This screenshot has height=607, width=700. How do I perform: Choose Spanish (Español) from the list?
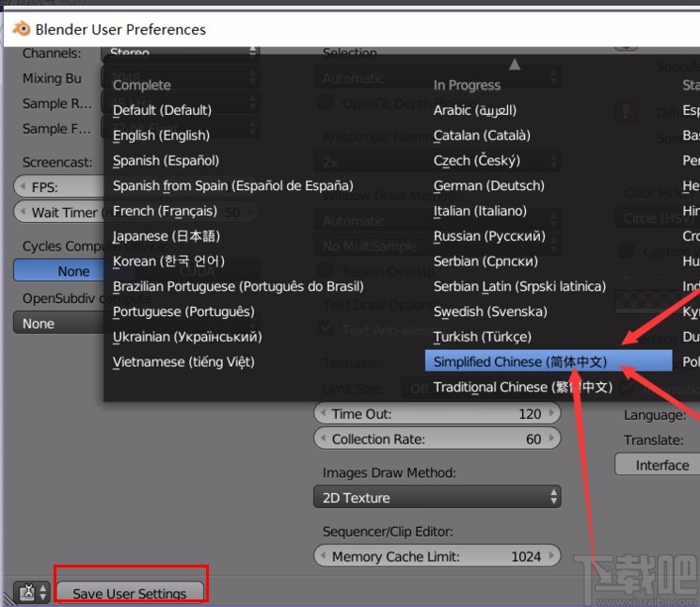coord(166,160)
